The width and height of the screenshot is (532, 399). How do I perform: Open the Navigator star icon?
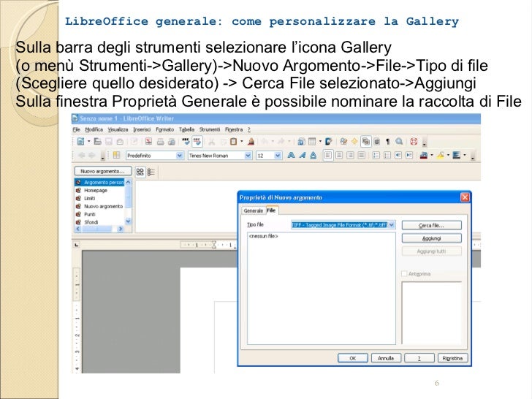click(x=354, y=142)
